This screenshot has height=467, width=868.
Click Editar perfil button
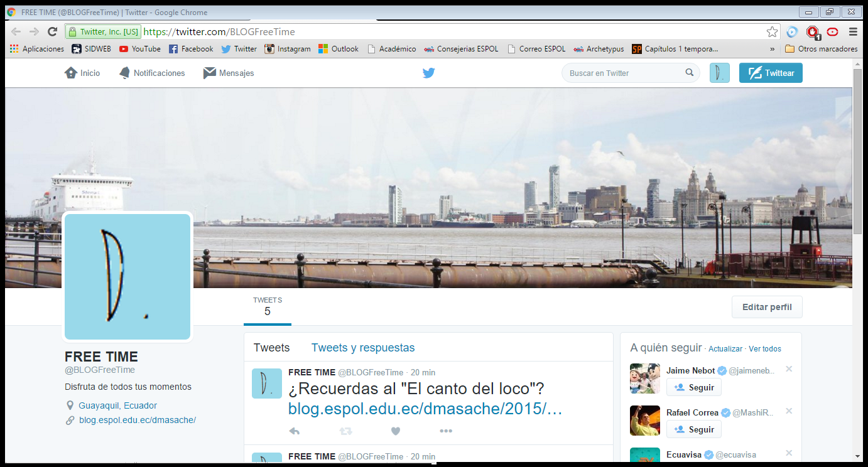(x=766, y=307)
